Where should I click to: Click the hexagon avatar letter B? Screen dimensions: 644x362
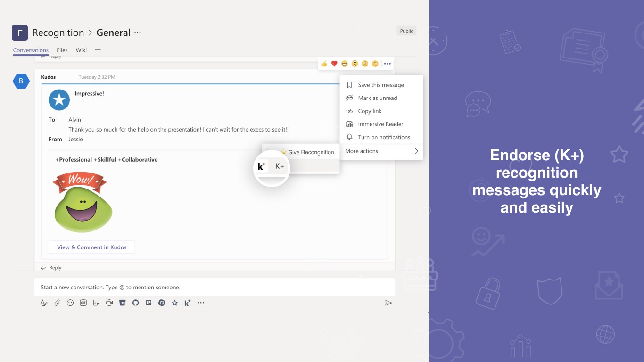pos(21,81)
